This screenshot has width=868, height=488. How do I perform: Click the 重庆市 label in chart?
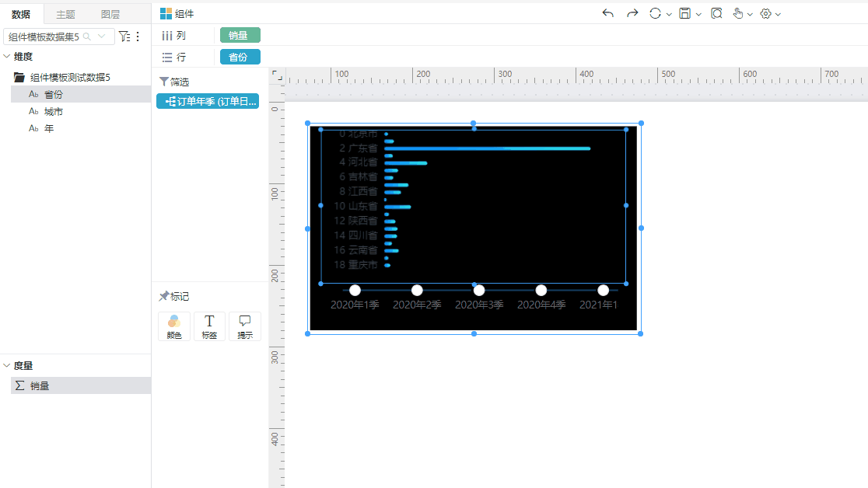pos(356,265)
